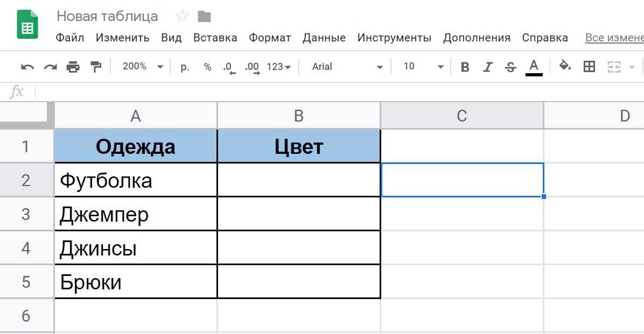Activate the paint format tool
The image size is (644, 334).
pos(96,67)
